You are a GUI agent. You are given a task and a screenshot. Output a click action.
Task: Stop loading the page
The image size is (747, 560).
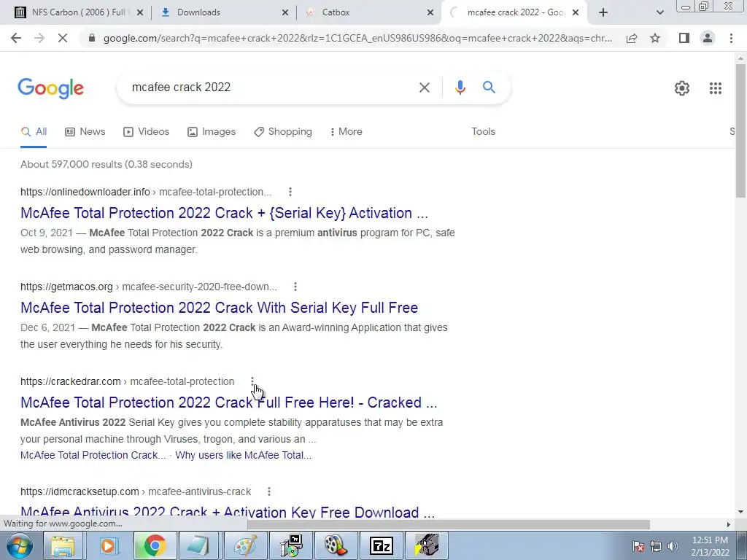63,38
